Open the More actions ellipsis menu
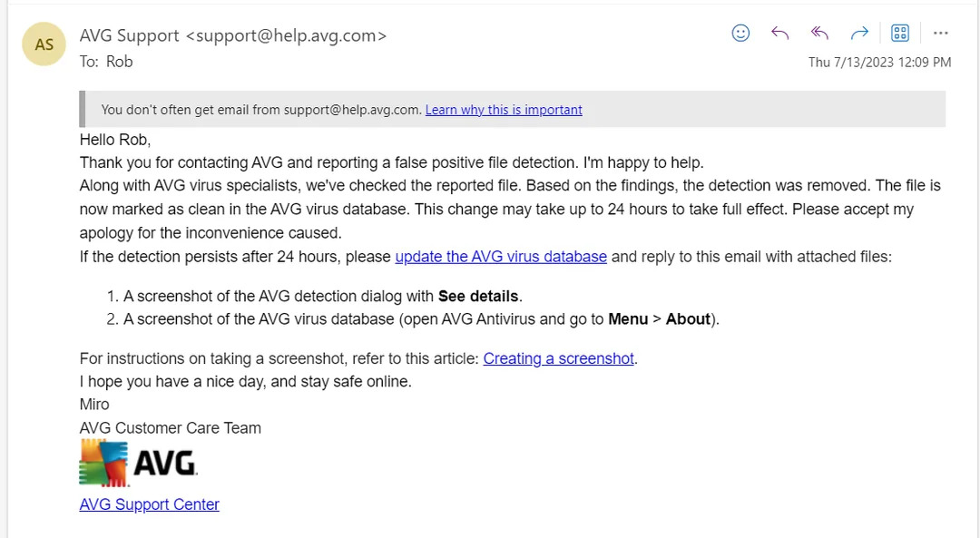 tap(941, 34)
